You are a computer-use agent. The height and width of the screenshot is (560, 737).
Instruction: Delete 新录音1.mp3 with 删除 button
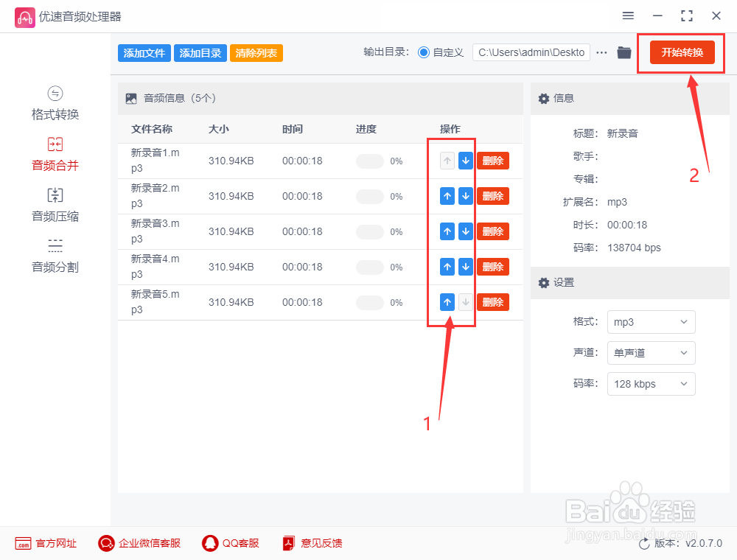click(x=493, y=161)
